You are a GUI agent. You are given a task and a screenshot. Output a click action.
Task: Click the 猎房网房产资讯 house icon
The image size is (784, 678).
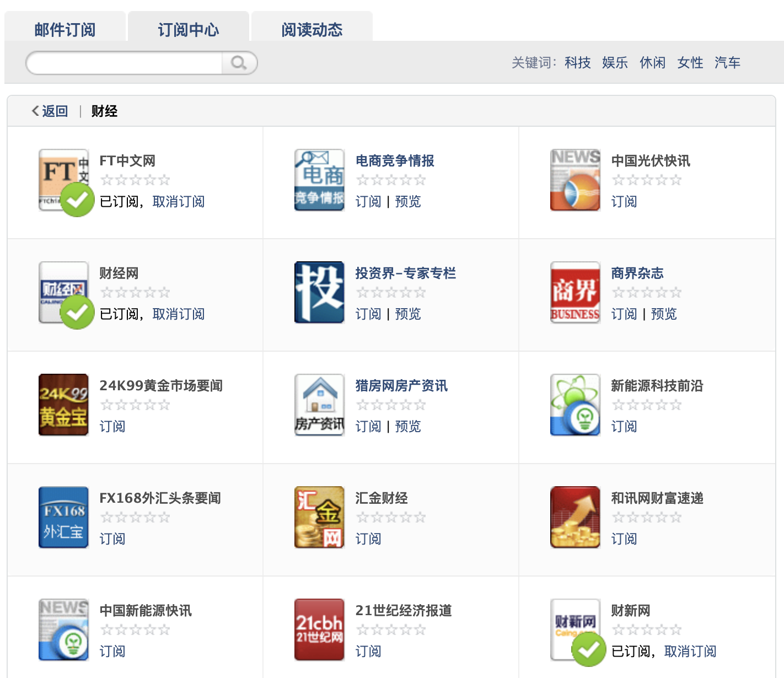319,405
